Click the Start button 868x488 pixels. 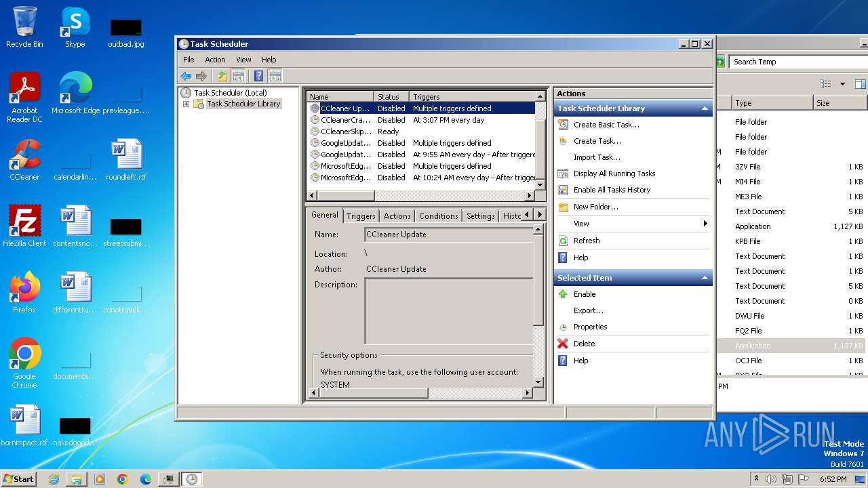point(19,479)
